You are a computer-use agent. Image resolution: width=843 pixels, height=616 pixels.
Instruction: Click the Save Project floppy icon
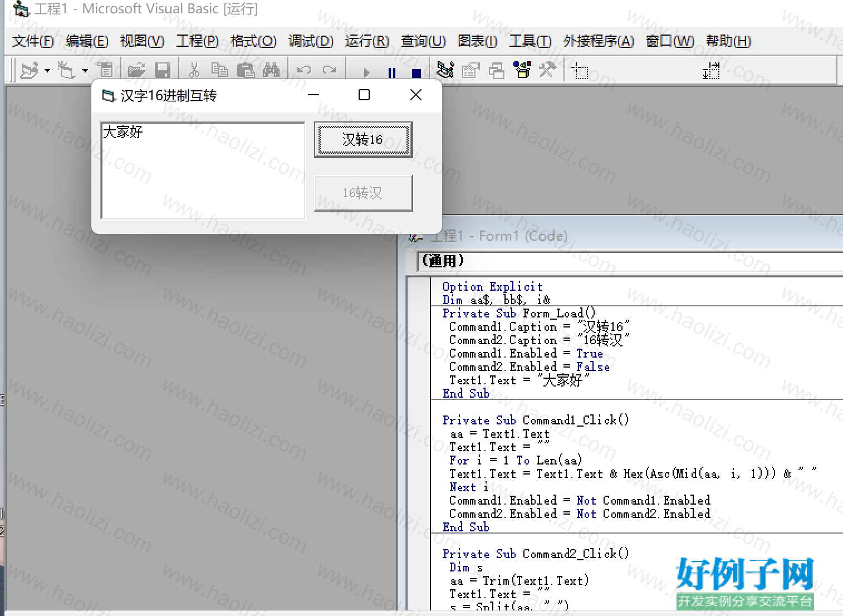tap(163, 71)
